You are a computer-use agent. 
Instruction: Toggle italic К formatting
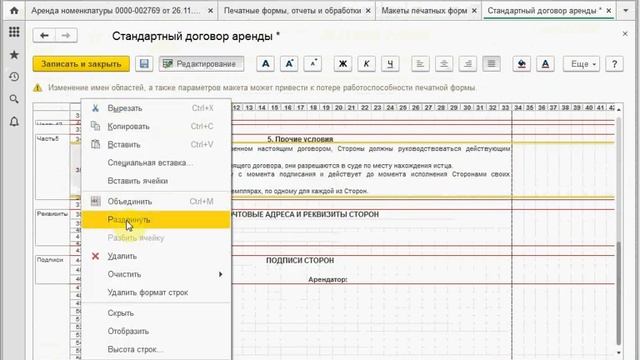pyautogui.click(x=367, y=64)
